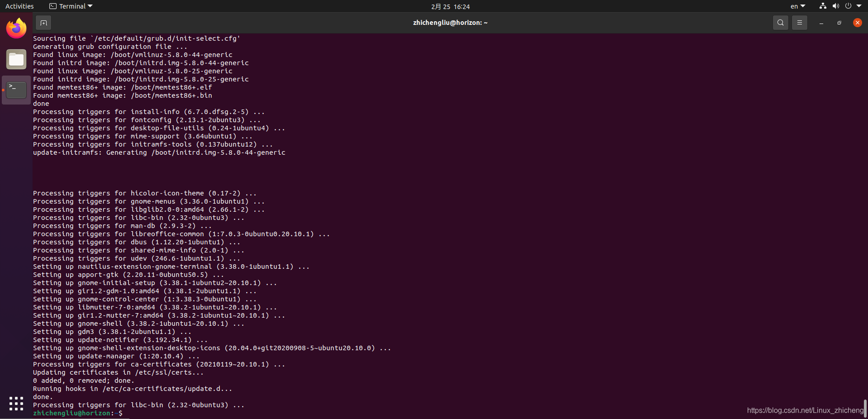Click the 'memtest86+.elf' line
This screenshot has width=868, height=419.
click(123, 87)
